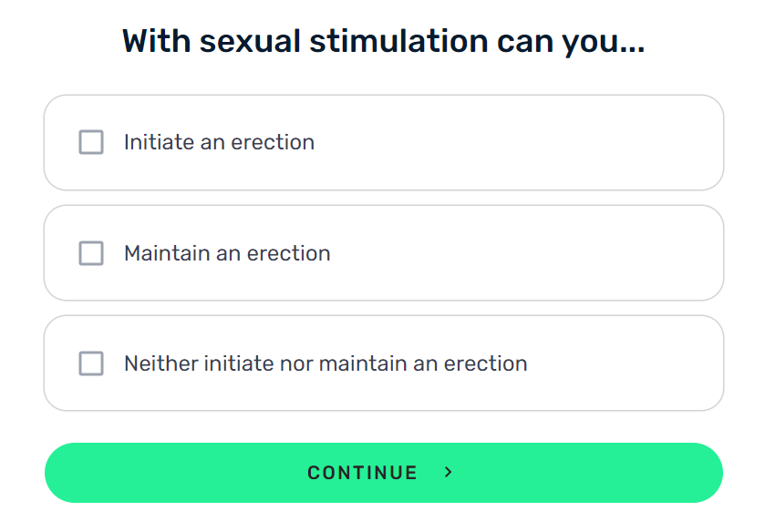This screenshot has height=532, width=765.
Task: Click the CONTINUE text label
Action: (363, 473)
